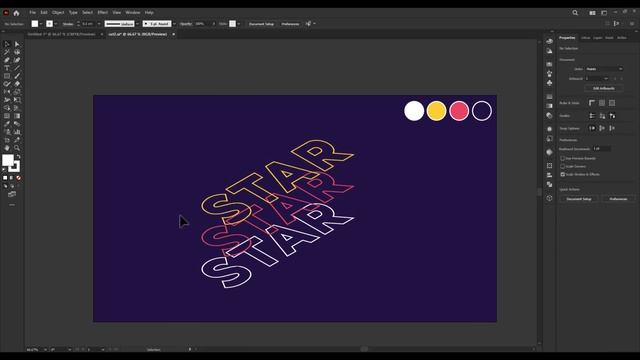Close the active document tab

pyautogui.click(x=173, y=34)
